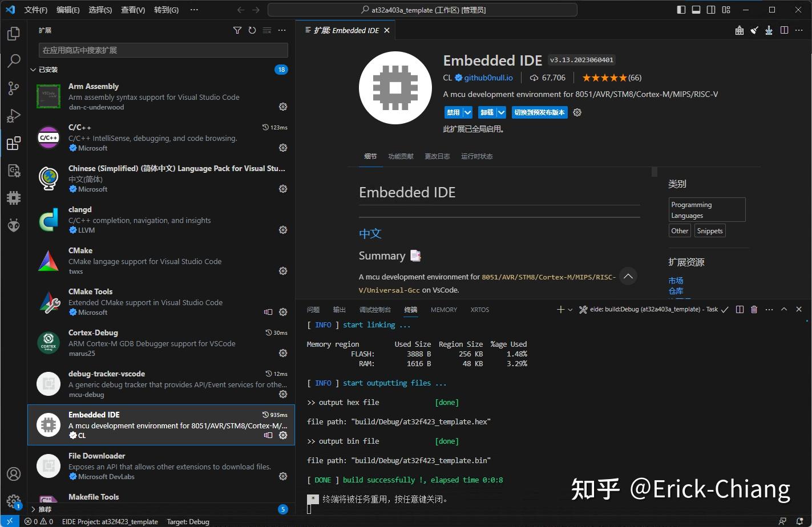The height and width of the screenshot is (527, 812).
Task: Open the 卸载 button dropdown arrow
Action: click(500, 112)
